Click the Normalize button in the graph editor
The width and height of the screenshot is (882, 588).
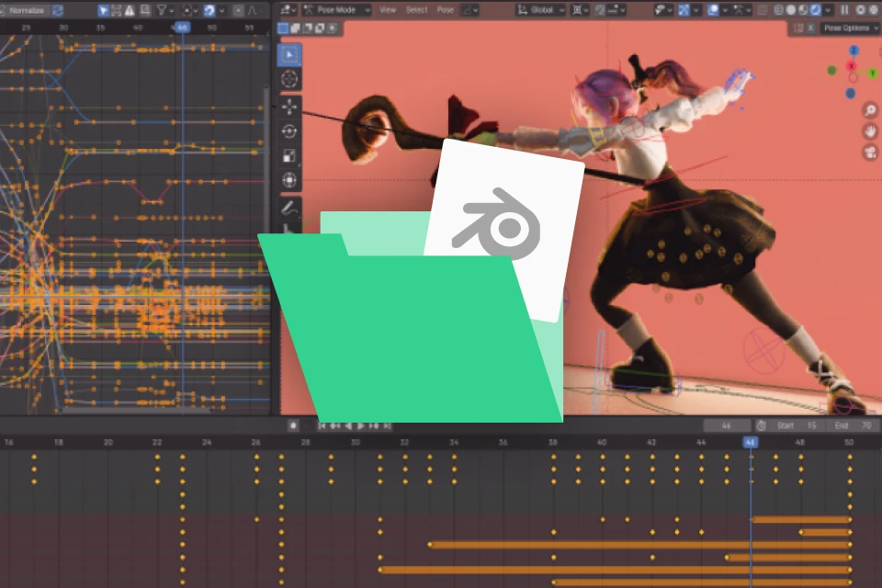tap(26, 10)
